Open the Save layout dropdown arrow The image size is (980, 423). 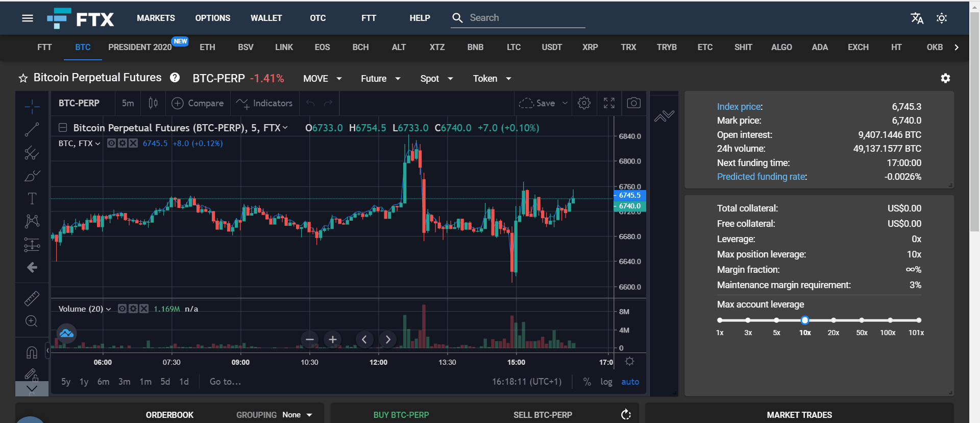[565, 103]
